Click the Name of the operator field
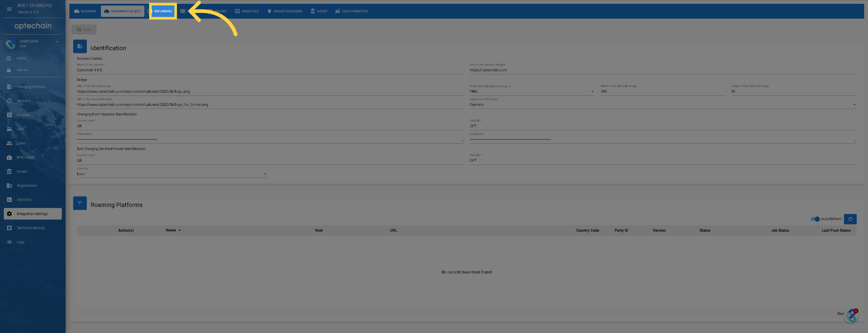This screenshot has width=868, height=333. pos(269,70)
